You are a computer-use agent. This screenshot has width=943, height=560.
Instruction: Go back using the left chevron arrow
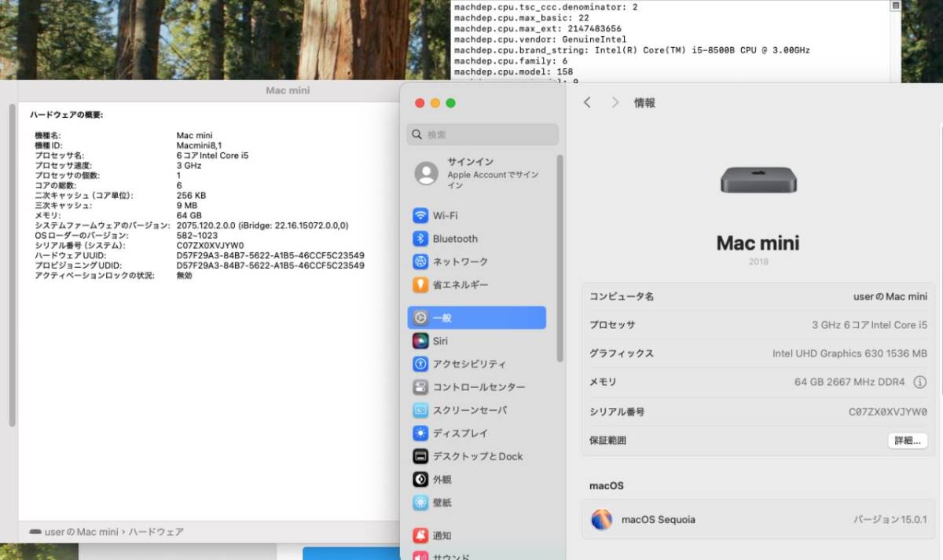click(588, 102)
